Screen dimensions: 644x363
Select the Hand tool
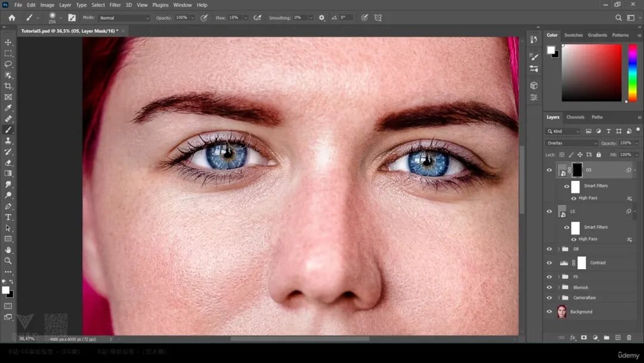pyautogui.click(x=8, y=250)
